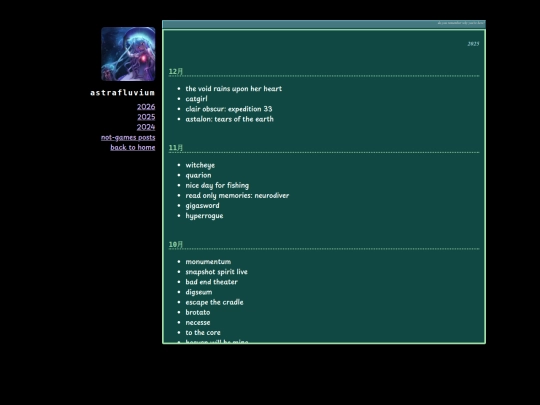Click 'astalon: tears of the earth'
The width and height of the screenshot is (540, 405).
coord(229,119)
